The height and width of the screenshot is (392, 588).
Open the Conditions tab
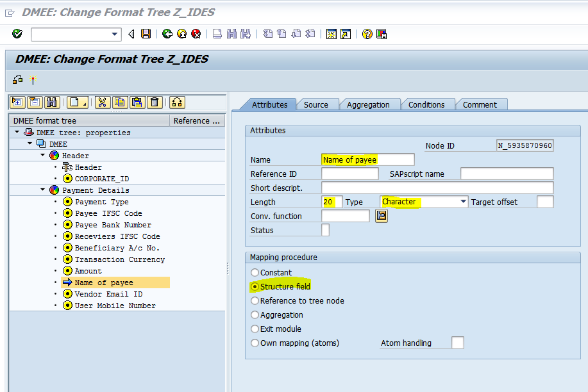[426, 104]
